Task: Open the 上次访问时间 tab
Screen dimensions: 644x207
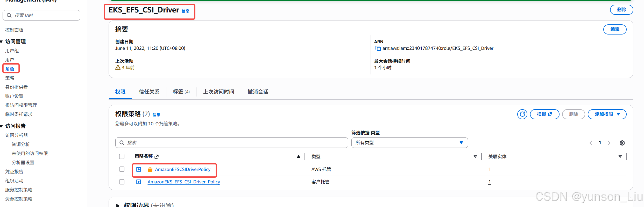Action: pyautogui.click(x=218, y=92)
